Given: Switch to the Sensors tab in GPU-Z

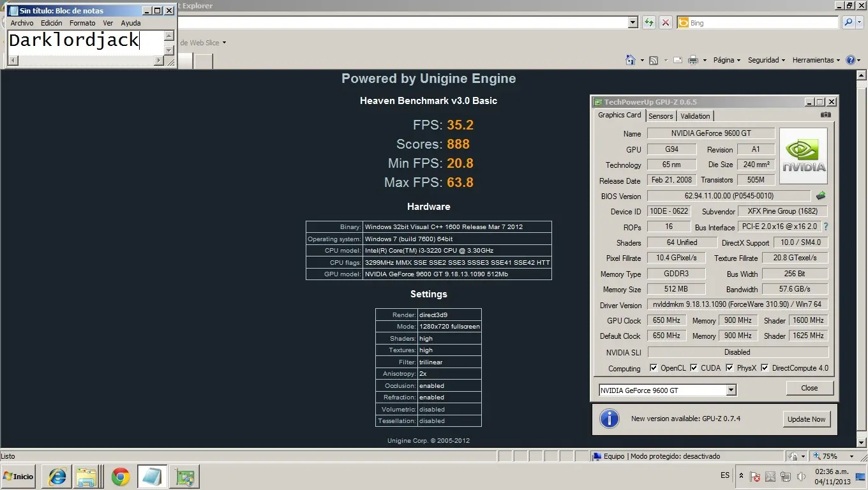Looking at the screenshot, I should pyautogui.click(x=661, y=115).
